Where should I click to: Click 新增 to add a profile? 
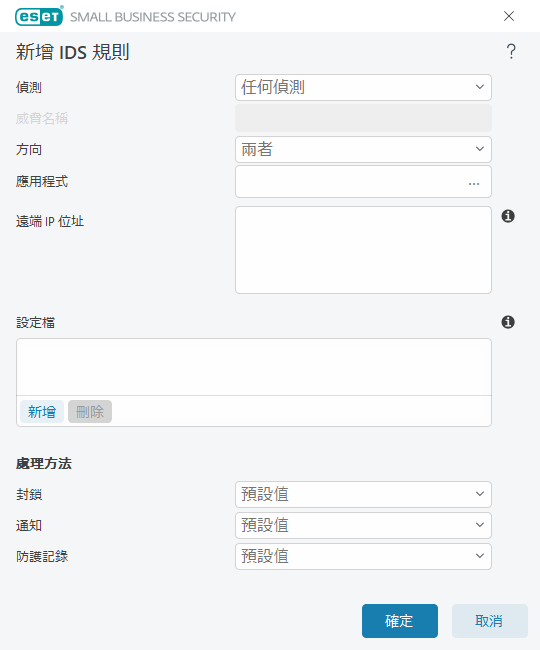tap(42, 412)
